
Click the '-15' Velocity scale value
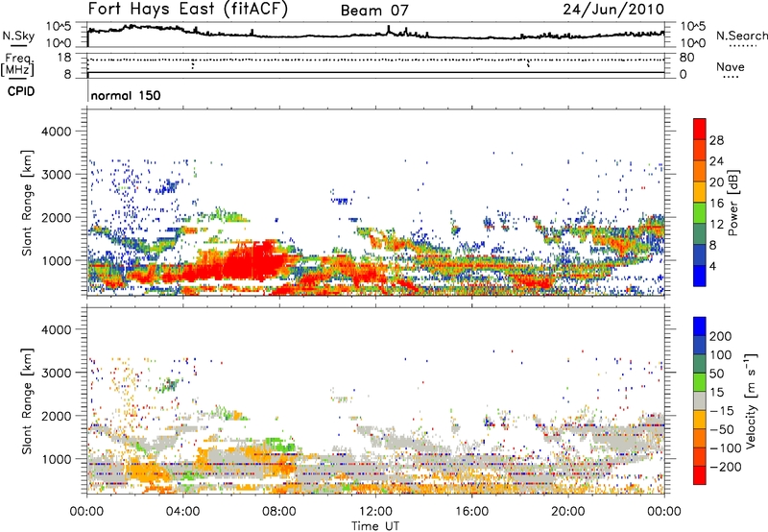point(722,411)
